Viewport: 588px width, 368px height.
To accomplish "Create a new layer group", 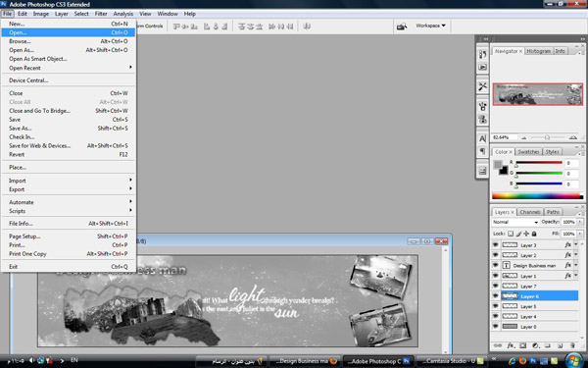I will click(x=548, y=345).
